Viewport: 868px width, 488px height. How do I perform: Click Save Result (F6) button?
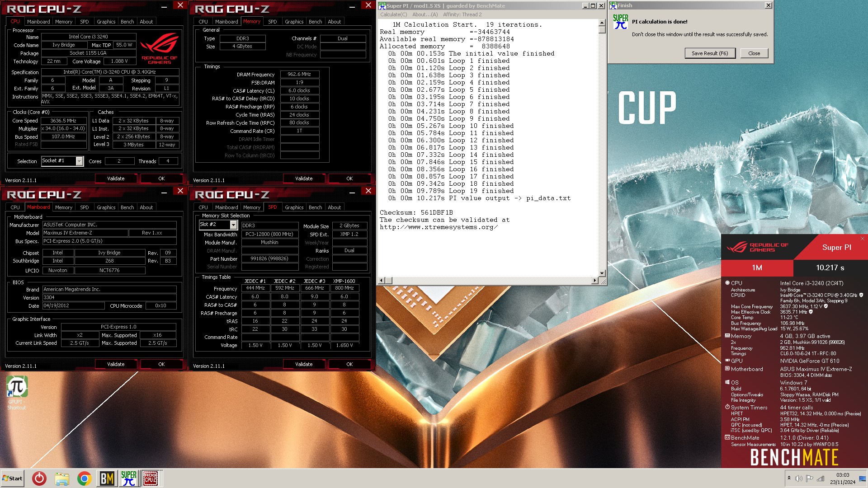click(710, 53)
